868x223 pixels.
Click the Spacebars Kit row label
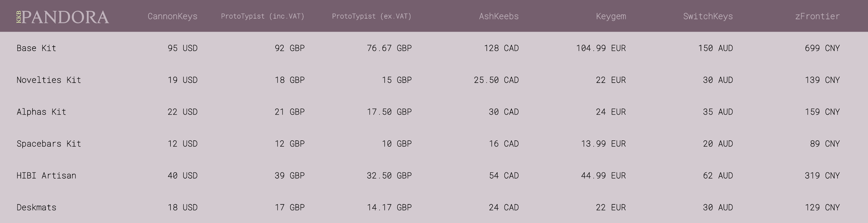click(49, 144)
